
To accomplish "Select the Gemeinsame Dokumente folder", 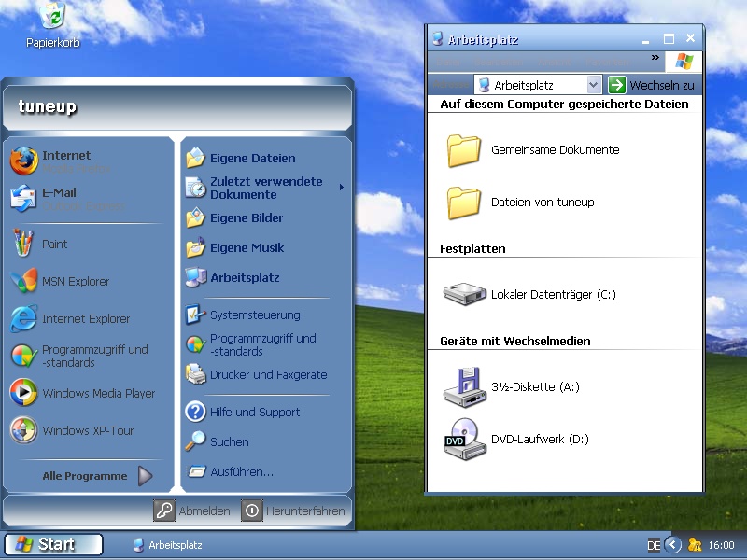I will [x=532, y=150].
